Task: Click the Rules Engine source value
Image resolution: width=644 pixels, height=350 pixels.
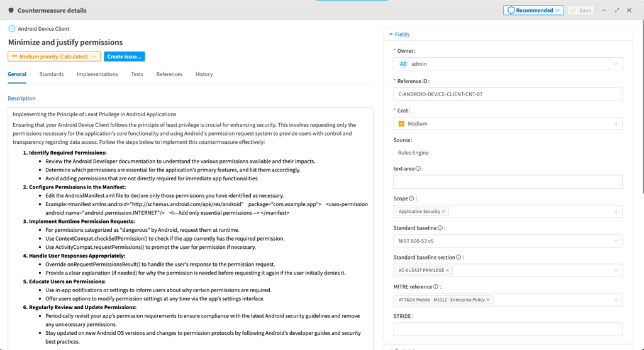Action: click(x=413, y=153)
